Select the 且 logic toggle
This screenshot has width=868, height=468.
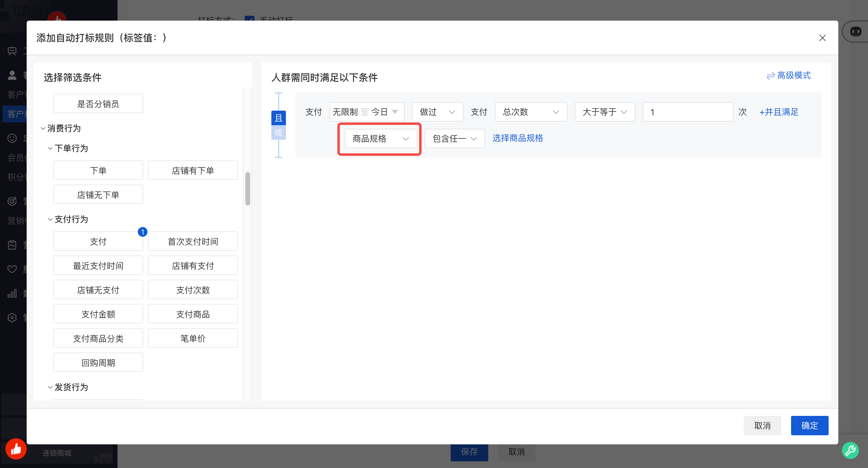278,118
